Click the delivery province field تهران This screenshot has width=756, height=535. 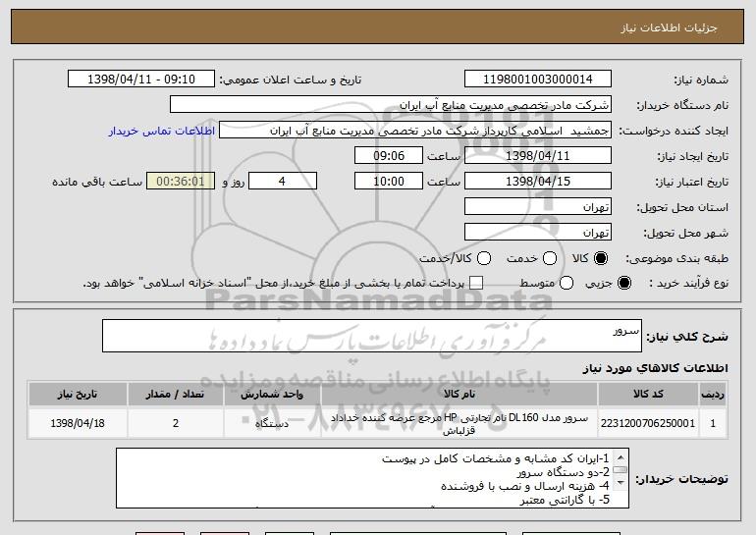(538, 207)
